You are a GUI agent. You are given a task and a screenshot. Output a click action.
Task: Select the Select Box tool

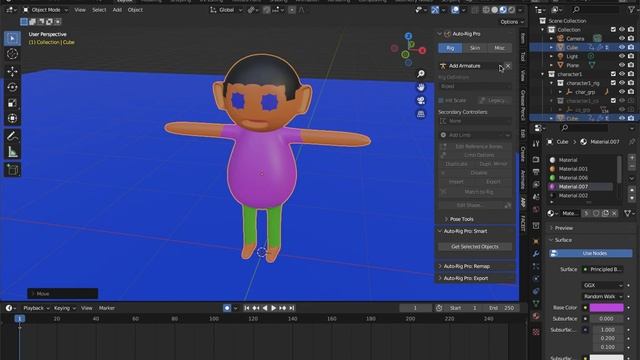12,38
